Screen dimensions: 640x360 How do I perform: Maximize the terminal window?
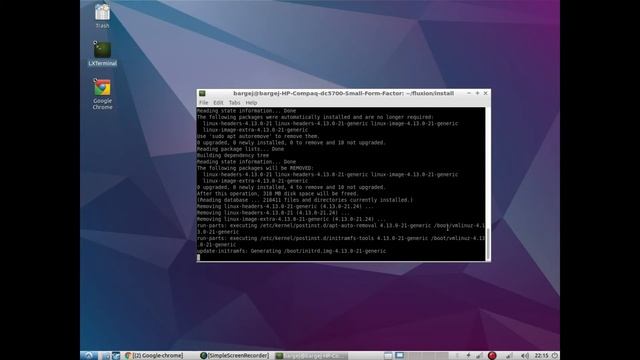(x=477, y=93)
